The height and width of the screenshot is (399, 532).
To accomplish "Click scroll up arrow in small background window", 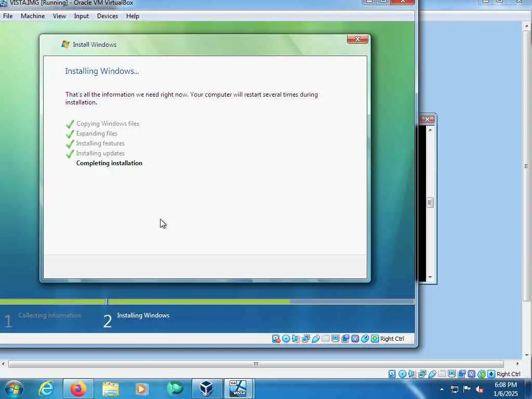I will (430, 130).
